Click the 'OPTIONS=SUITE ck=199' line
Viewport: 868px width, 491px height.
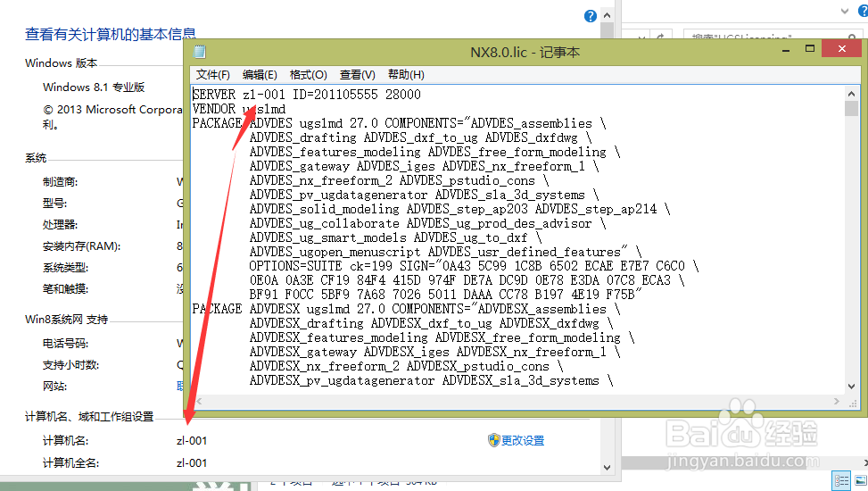click(x=474, y=266)
